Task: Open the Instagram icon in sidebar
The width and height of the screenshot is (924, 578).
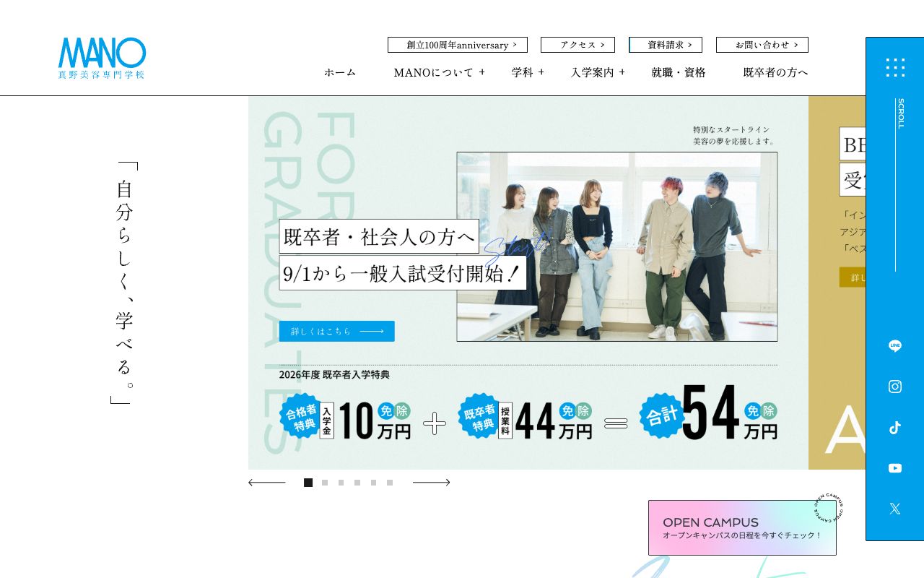Action: pos(895,387)
